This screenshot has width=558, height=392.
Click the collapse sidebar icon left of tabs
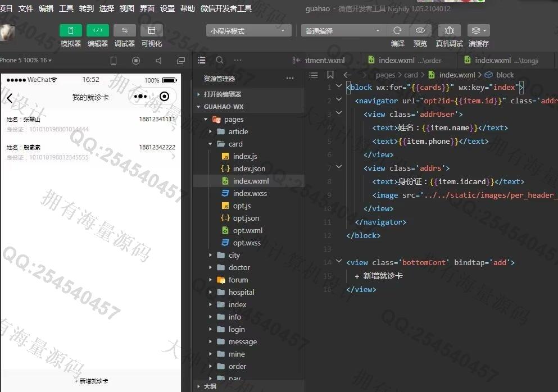pyautogui.click(x=296, y=60)
